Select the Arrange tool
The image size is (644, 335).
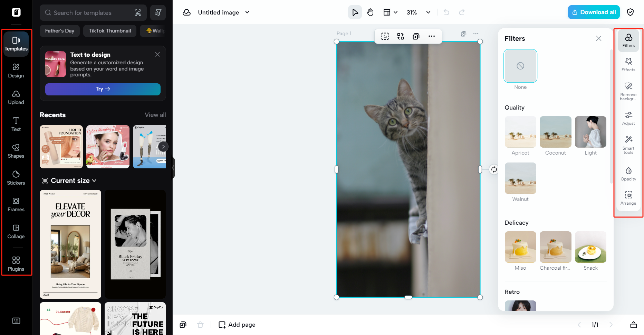(628, 198)
